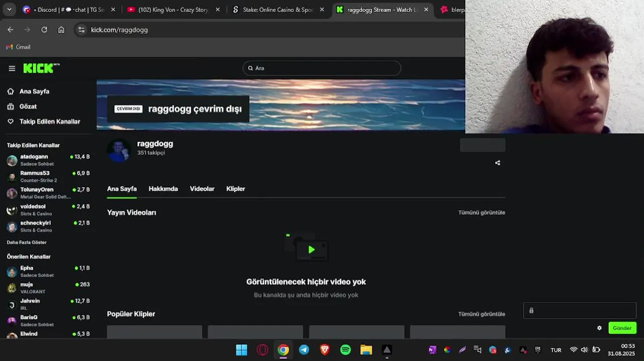Click Tümünü görüntüle next to Popüler Klipler
Image resolution: width=644 pixels, height=361 pixels.
coord(481,314)
